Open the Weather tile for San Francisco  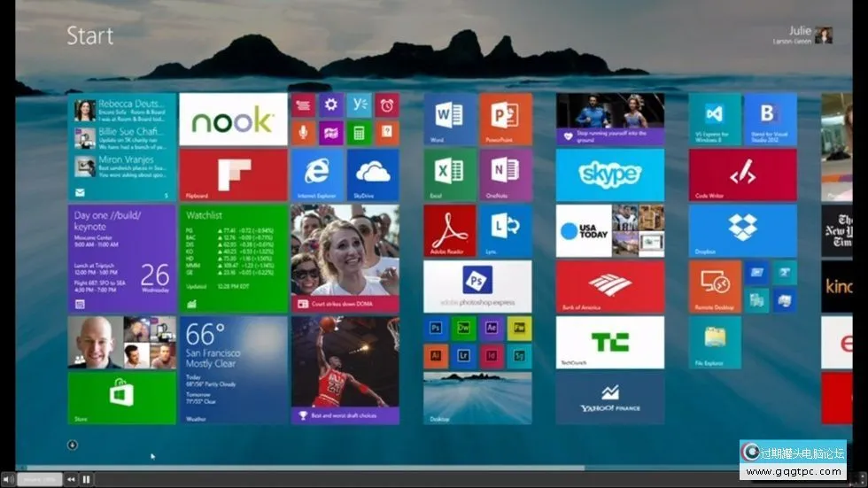pos(234,369)
